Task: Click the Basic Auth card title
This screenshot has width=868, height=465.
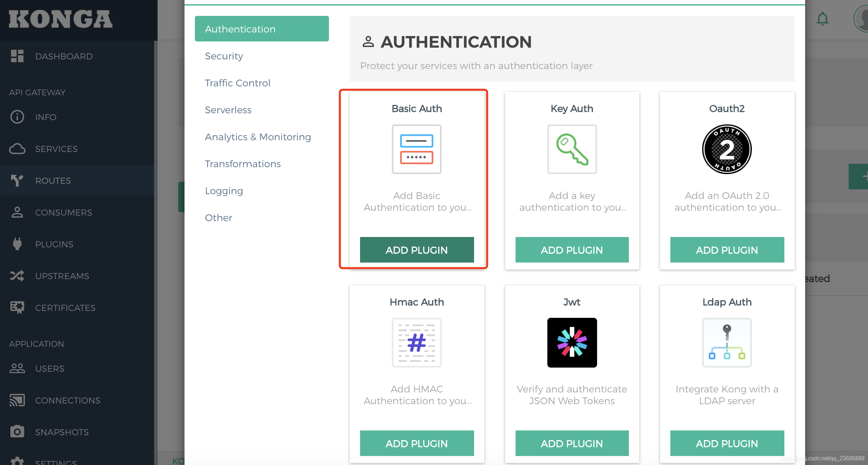Action: (x=417, y=108)
